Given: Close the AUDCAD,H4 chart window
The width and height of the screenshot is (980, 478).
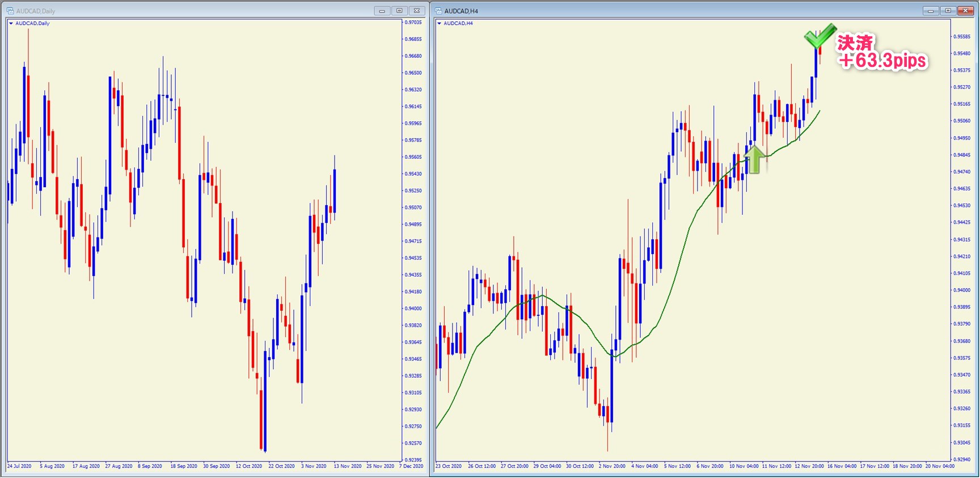Looking at the screenshot, I should click(965, 11).
